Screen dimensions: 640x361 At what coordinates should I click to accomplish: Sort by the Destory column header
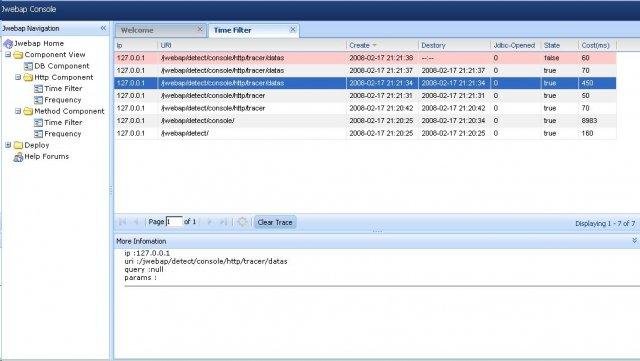pos(454,45)
